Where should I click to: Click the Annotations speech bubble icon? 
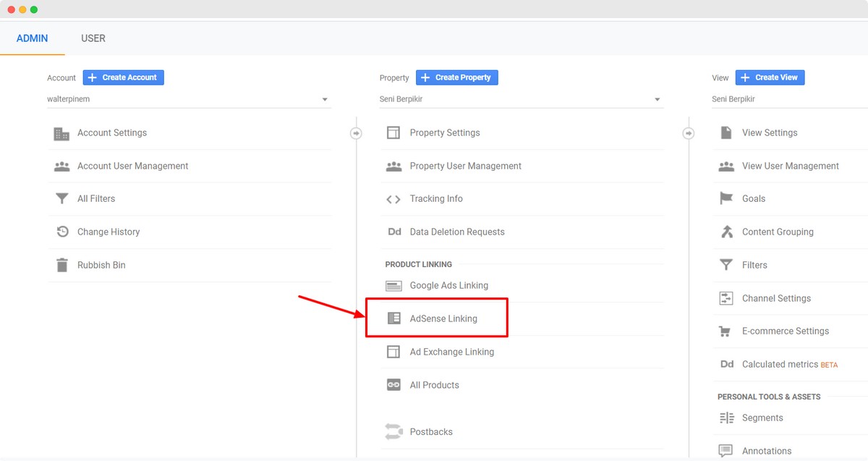pos(726,451)
